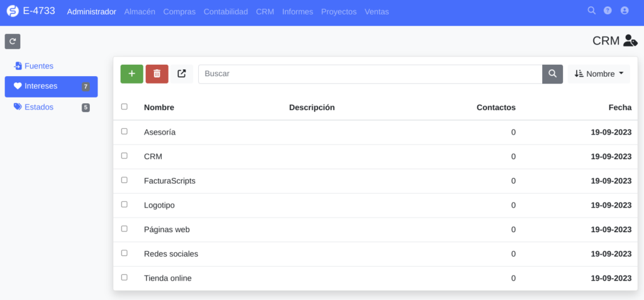Open the user account icon menu
The height and width of the screenshot is (300, 644).
click(625, 11)
